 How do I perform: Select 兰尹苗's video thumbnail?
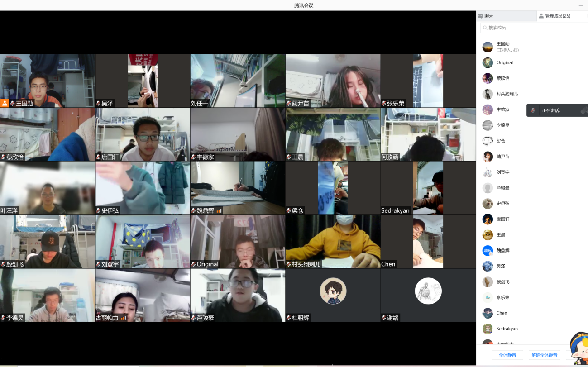point(333,81)
